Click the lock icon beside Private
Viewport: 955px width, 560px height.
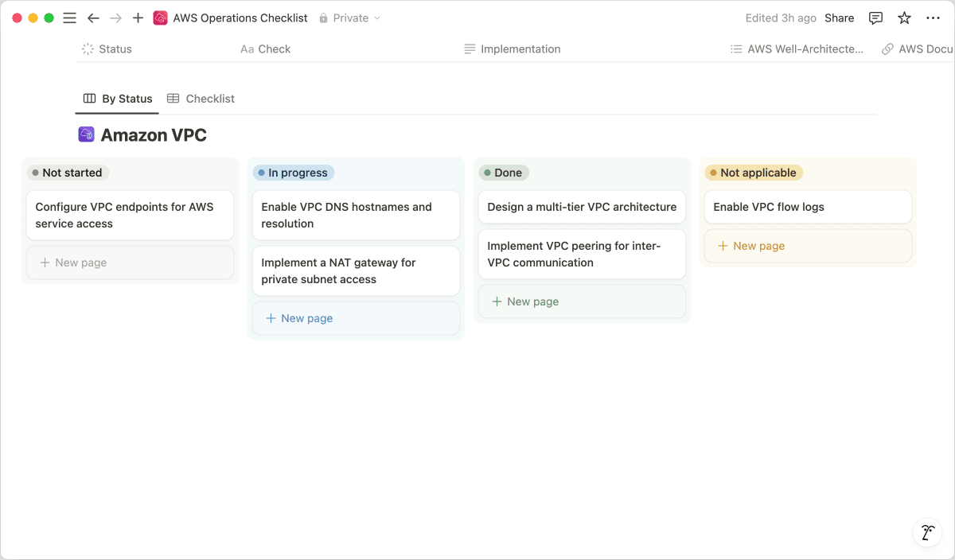pyautogui.click(x=323, y=17)
